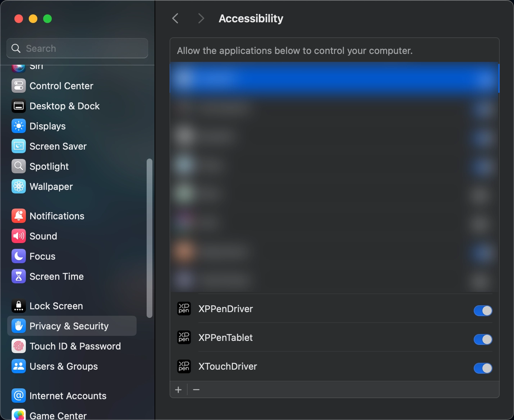Screen dimensions: 514x420
Task: Toggle XTouchDriver control permission
Action: (483, 368)
